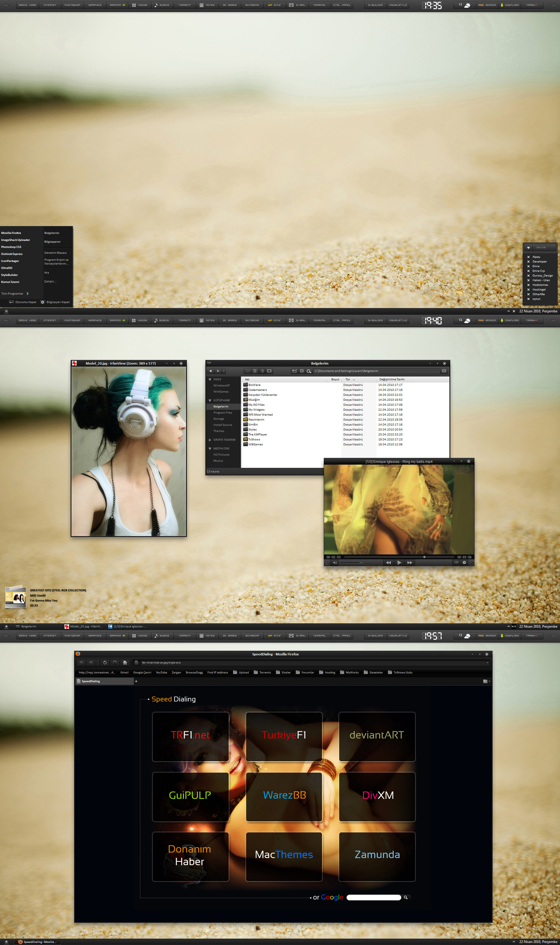
Task: Switch the file manager to grid thumbnail view
Action: [x=248, y=371]
